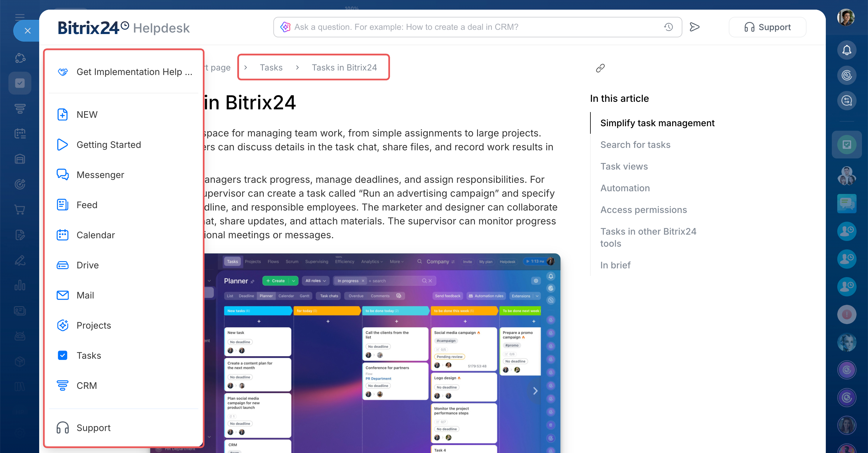Jump to Tasks in other Bitrix24 tools
Image resolution: width=868 pixels, height=453 pixels.
[x=648, y=237]
